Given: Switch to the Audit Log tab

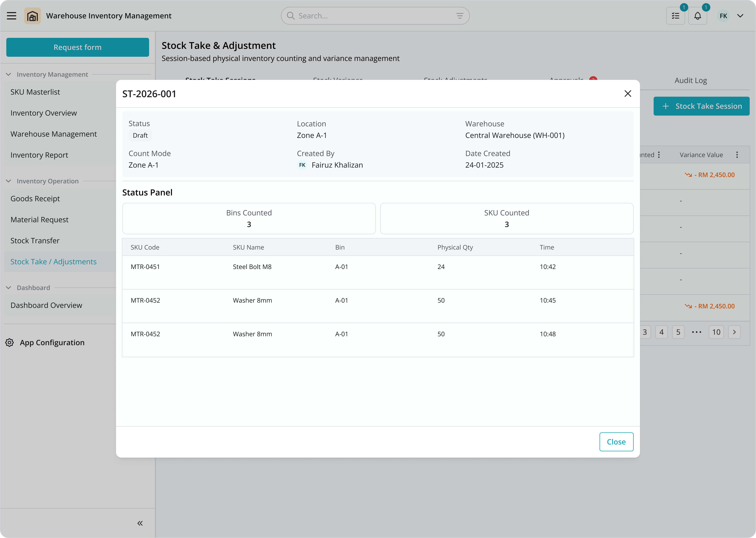Looking at the screenshot, I should 691,81.
